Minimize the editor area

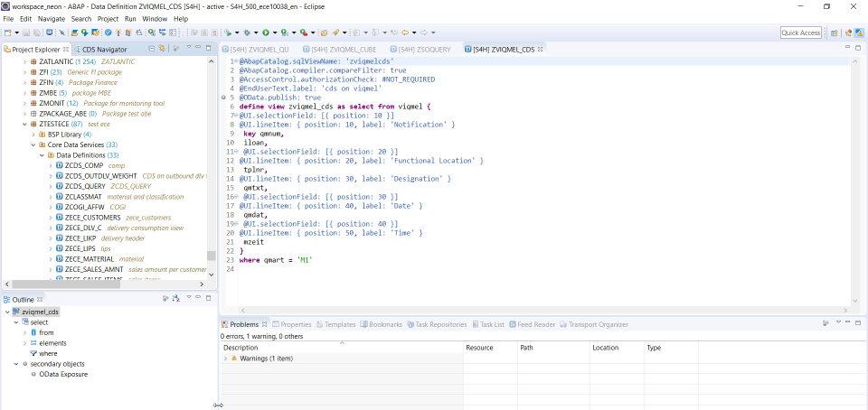tap(849, 48)
